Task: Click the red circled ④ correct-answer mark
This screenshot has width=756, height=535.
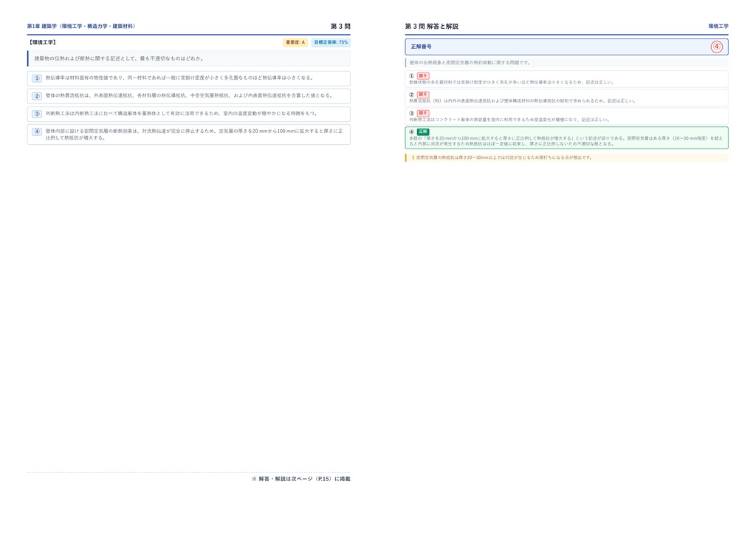Action: pyautogui.click(x=716, y=47)
